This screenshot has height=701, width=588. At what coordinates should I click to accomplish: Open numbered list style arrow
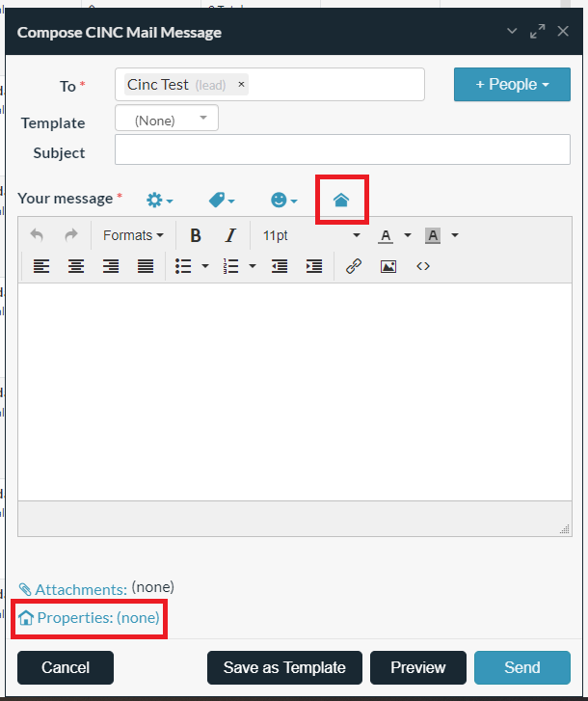tap(253, 266)
